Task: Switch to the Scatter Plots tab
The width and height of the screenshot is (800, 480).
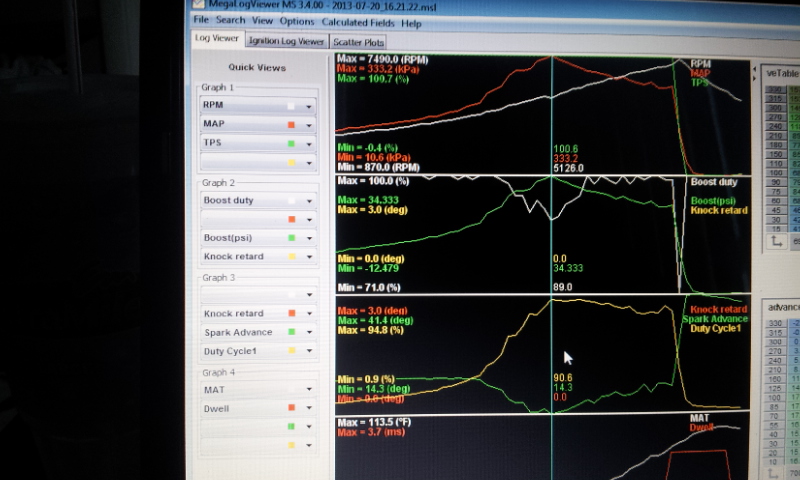Action: click(358, 42)
